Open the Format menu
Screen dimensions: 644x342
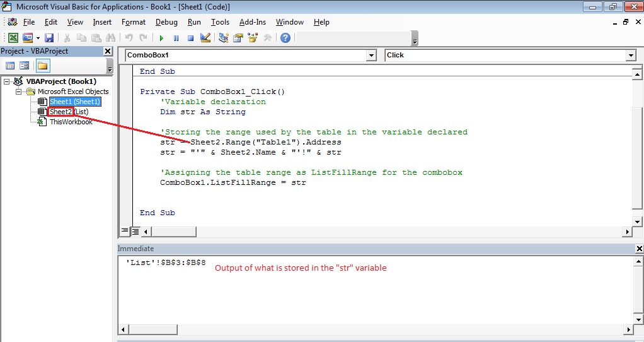click(134, 22)
